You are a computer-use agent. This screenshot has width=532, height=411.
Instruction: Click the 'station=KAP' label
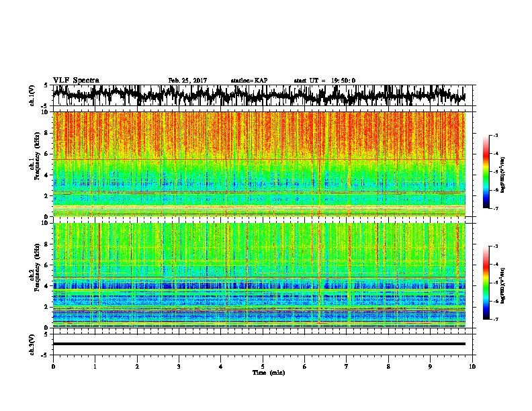click(249, 81)
